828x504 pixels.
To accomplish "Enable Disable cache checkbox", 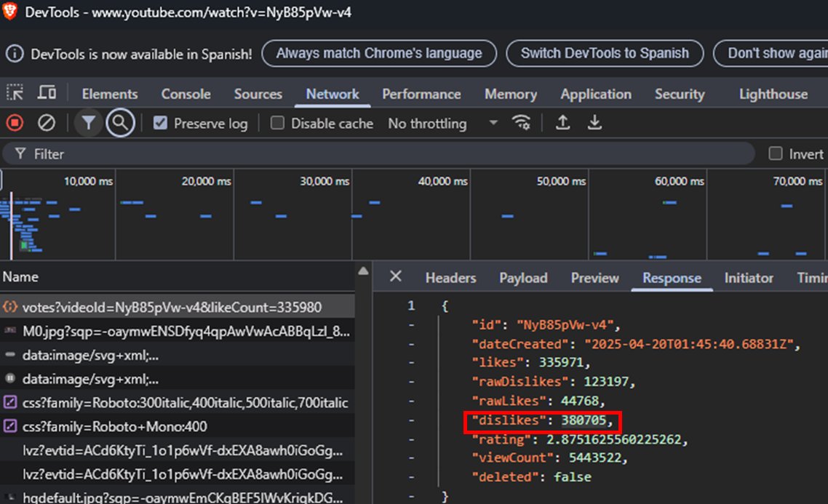I will click(277, 123).
